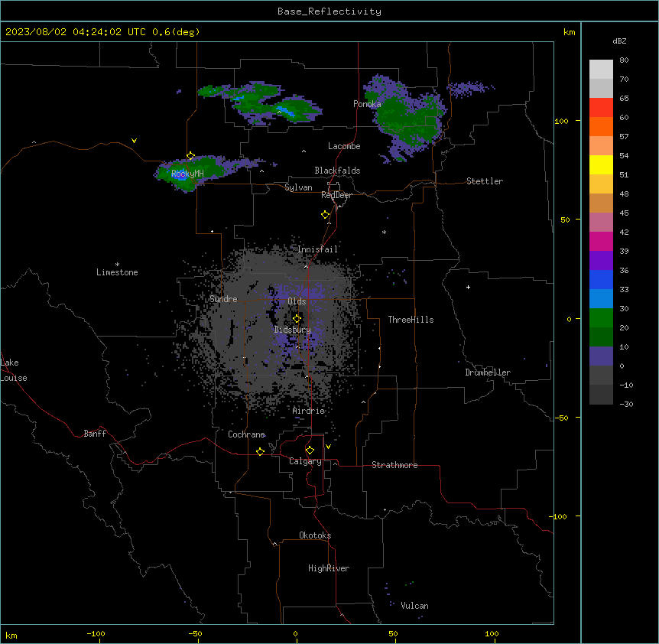Click the Didsbury label
Image resolution: width=659 pixels, height=644 pixels.
(293, 330)
